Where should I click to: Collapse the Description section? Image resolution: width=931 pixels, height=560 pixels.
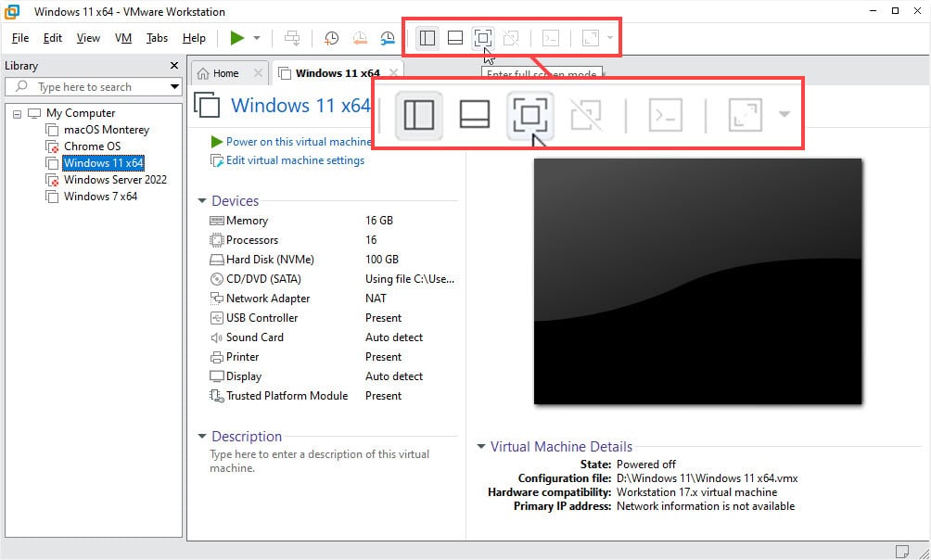click(202, 437)
